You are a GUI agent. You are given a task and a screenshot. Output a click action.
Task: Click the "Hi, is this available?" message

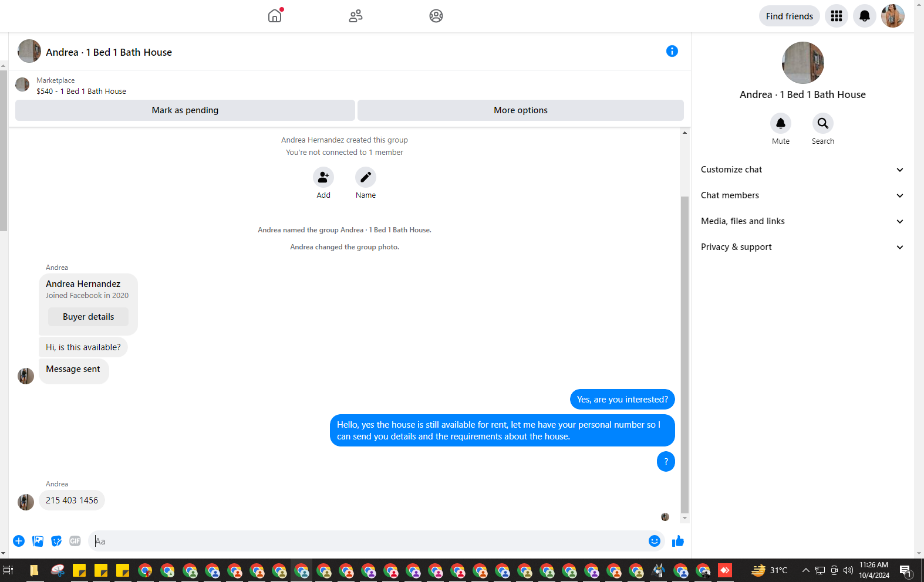(83, 347)
